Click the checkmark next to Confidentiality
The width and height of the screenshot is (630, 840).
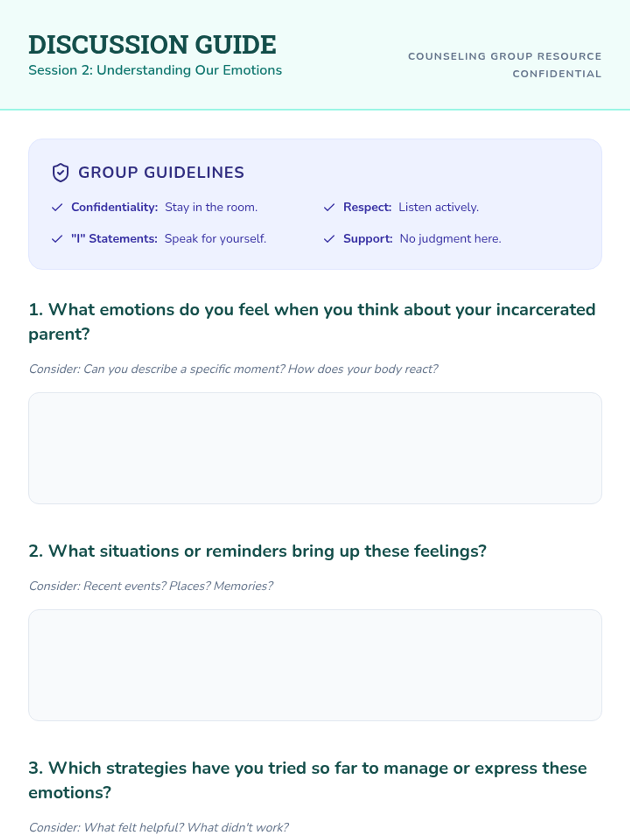[57, 207]
